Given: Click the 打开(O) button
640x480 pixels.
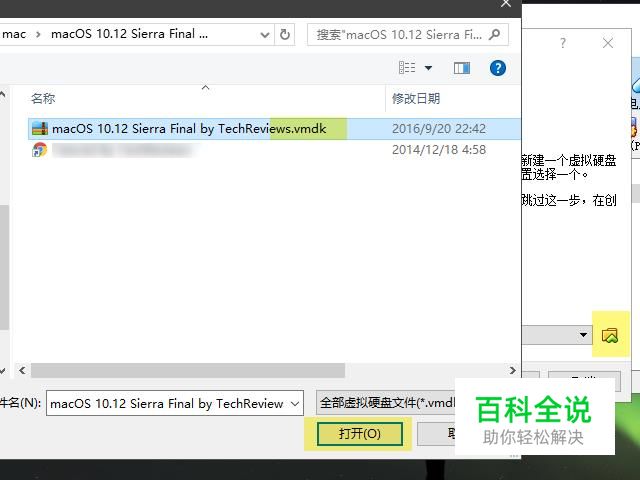Looking at the screenshot, I should 360,433.
